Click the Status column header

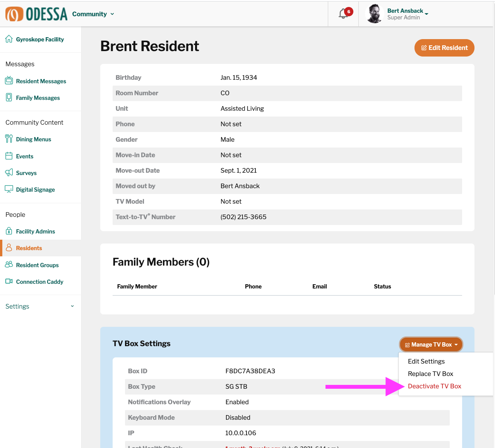(x=382, y=287)
